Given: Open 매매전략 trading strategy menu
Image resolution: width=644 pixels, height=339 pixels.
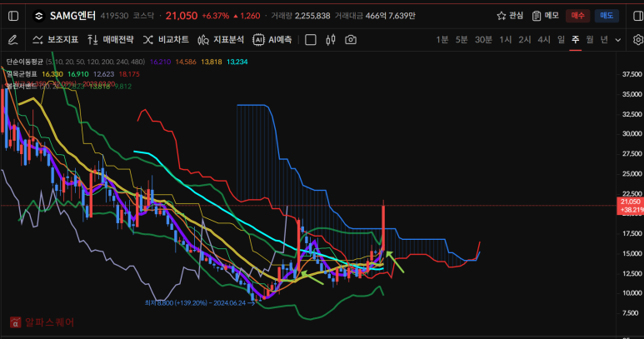Looking at the screenshot, I should pyautogui.click(x=111, y=40).
